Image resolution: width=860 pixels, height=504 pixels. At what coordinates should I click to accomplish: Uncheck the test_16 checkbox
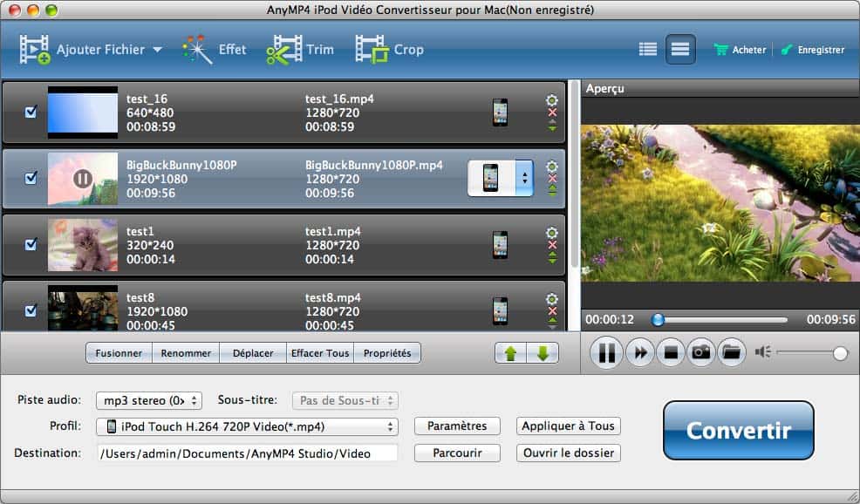coord(31,112)
